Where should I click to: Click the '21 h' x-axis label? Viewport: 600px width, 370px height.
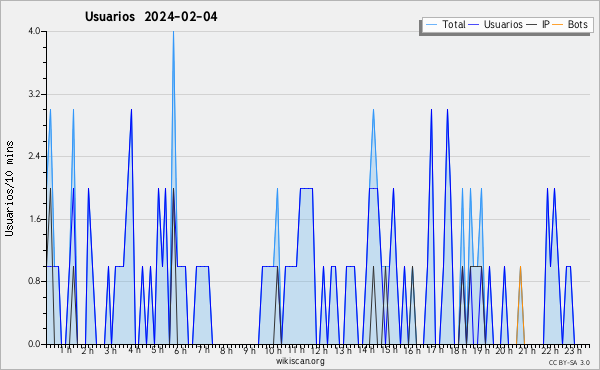click(527, 351)
